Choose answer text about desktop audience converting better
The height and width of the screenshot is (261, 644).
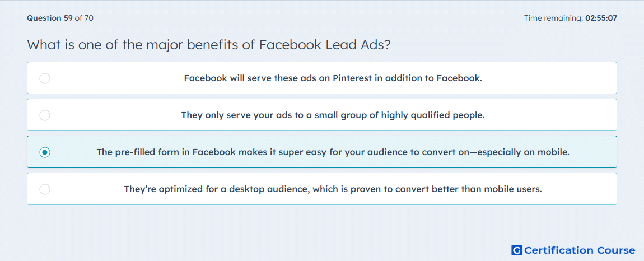click(x=333, y=189)
